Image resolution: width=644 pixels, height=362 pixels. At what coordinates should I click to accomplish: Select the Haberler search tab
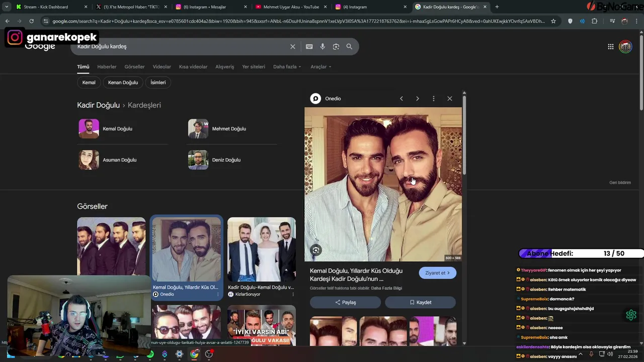tap(107, 66)
